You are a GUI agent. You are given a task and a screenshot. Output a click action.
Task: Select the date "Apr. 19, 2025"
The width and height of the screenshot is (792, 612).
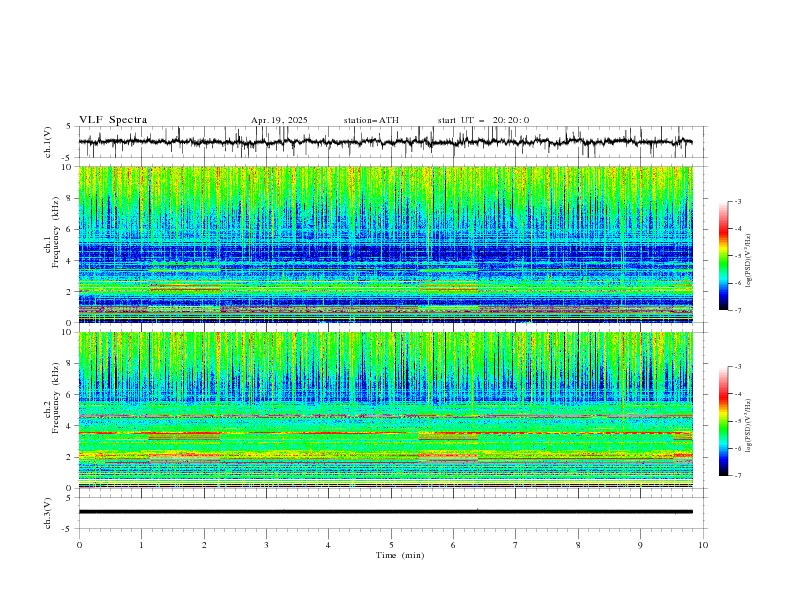[279, 120]
